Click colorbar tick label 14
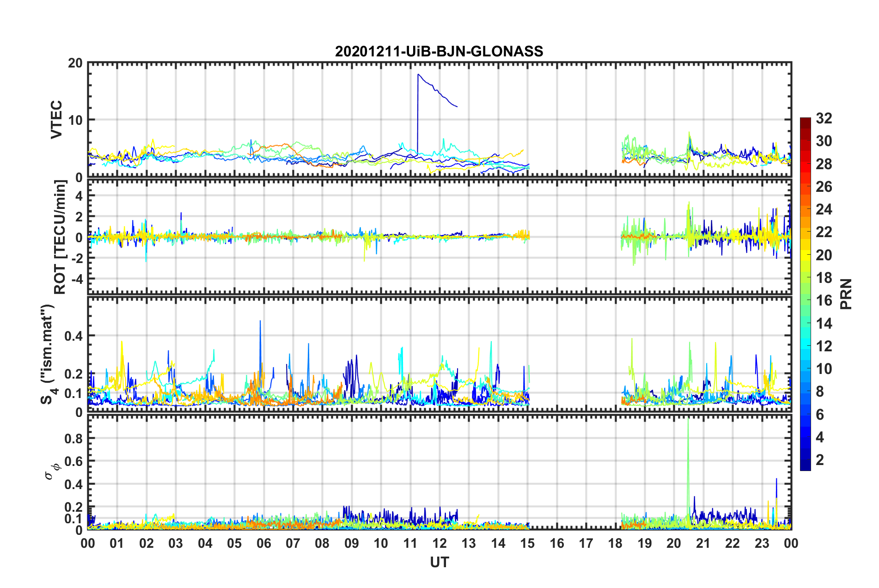879x588 pixels. coord(824,324)
